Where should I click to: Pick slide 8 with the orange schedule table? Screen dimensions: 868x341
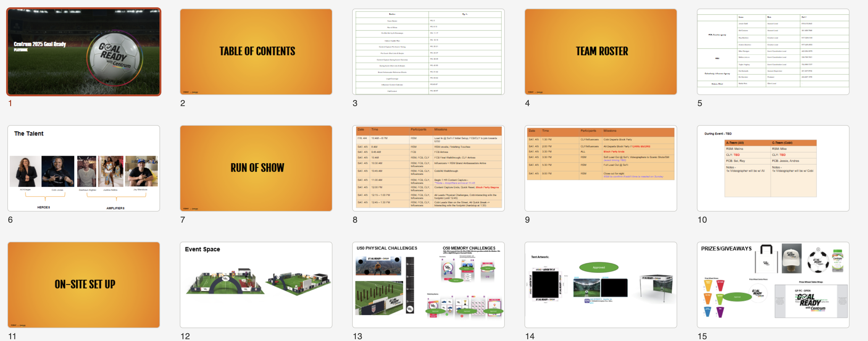[x=428, y=168]
